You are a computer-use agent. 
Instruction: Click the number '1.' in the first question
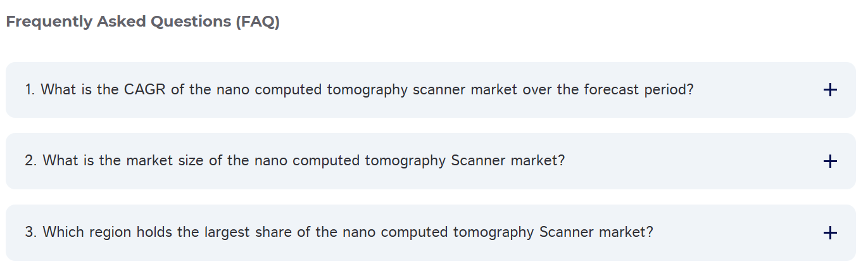pyautogui.click(x=30, y=90)
